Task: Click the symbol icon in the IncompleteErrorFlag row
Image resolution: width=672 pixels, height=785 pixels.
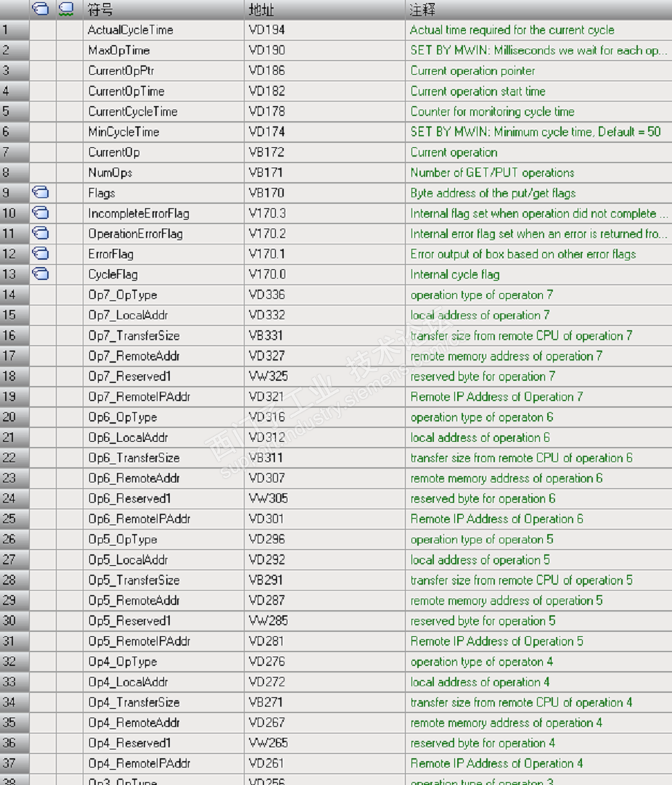Action: (40, 213)
